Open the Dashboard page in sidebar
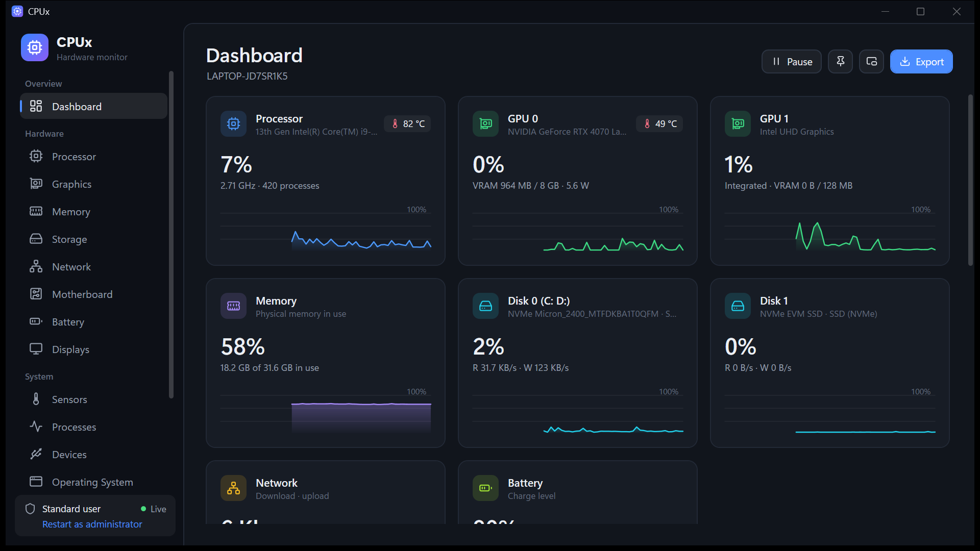This screenshot has width=980, height=551. [x=94, y=106]
